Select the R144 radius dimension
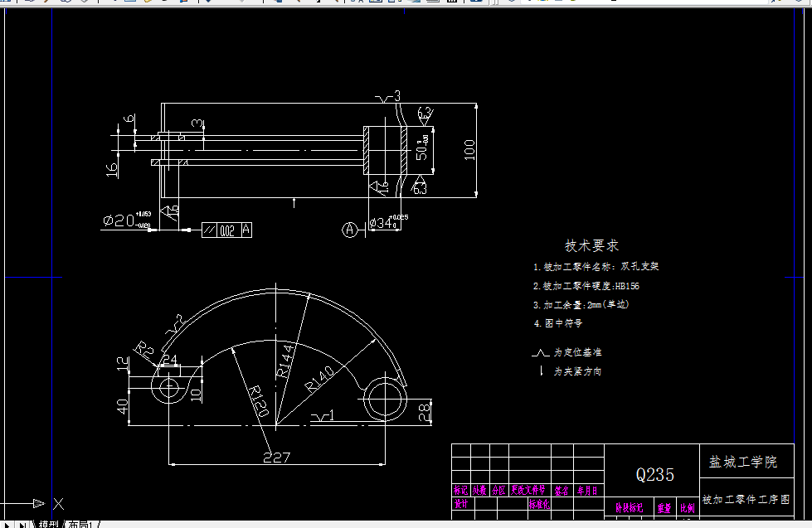 tap(285, 361)
